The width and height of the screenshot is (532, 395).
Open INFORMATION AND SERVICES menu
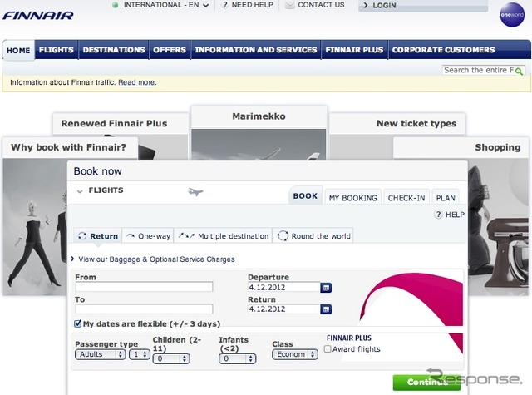[x=256, y=50]
